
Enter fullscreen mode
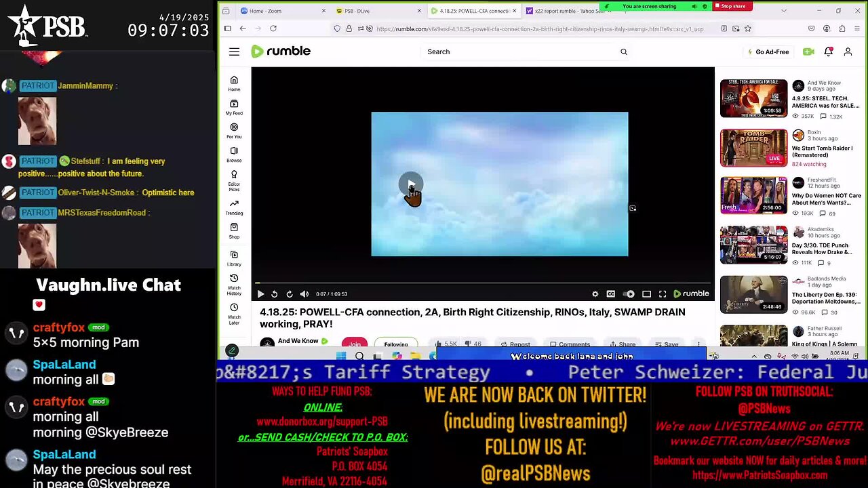[x=663, y=294]
